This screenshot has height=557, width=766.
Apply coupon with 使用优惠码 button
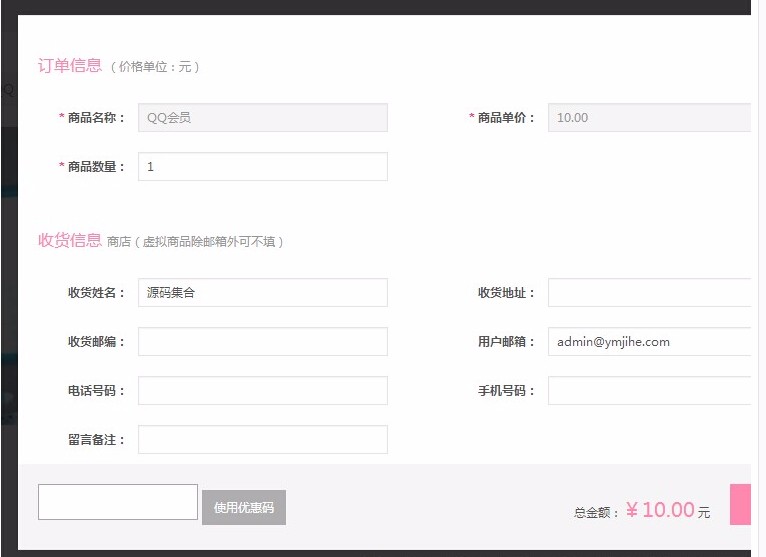[x=244, y=507]
